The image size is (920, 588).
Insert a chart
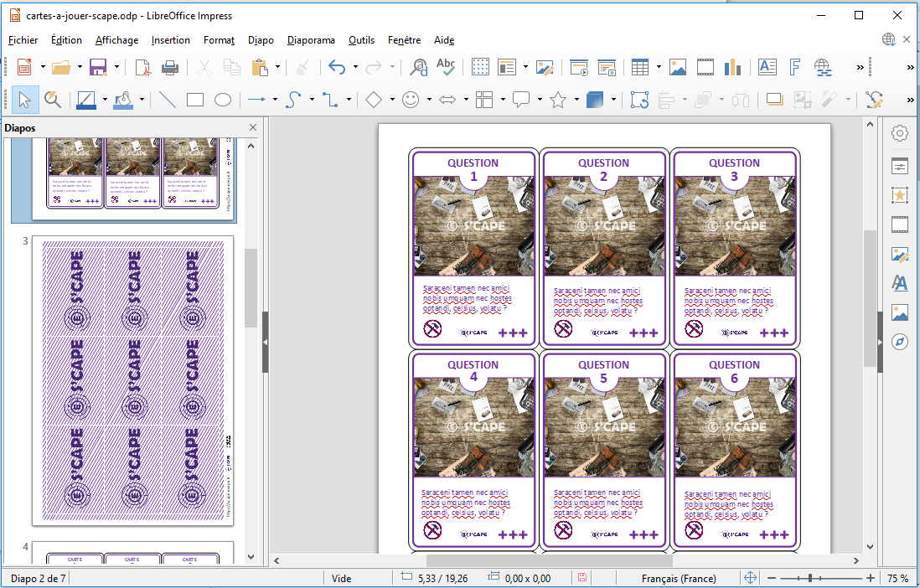click(732, 68)
